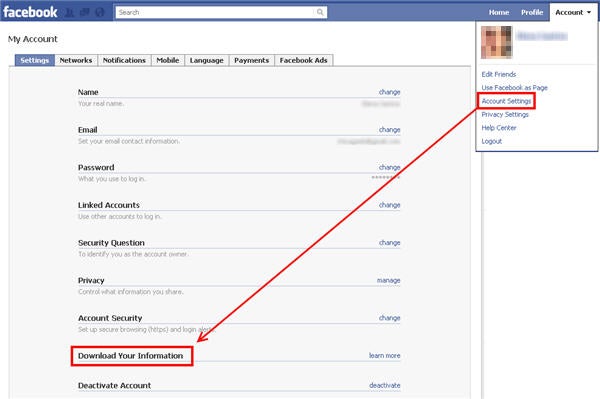Screen dimensions: 600x399
Task: Open the profile picture thumbnail
Action: 496,42
